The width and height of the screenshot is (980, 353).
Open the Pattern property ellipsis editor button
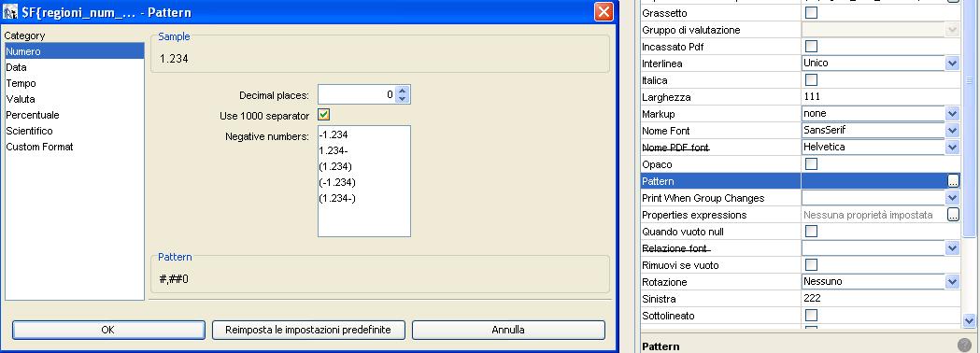tap(953, 181)
